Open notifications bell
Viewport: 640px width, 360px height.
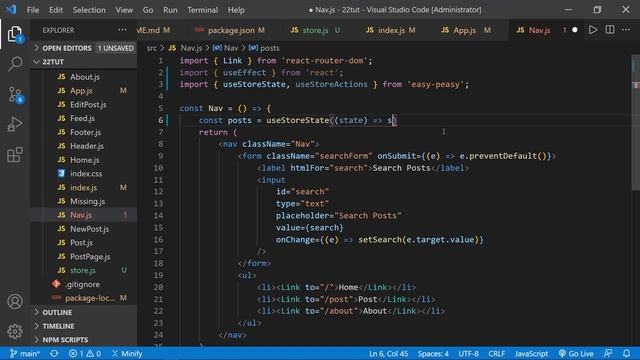(627, 353)
